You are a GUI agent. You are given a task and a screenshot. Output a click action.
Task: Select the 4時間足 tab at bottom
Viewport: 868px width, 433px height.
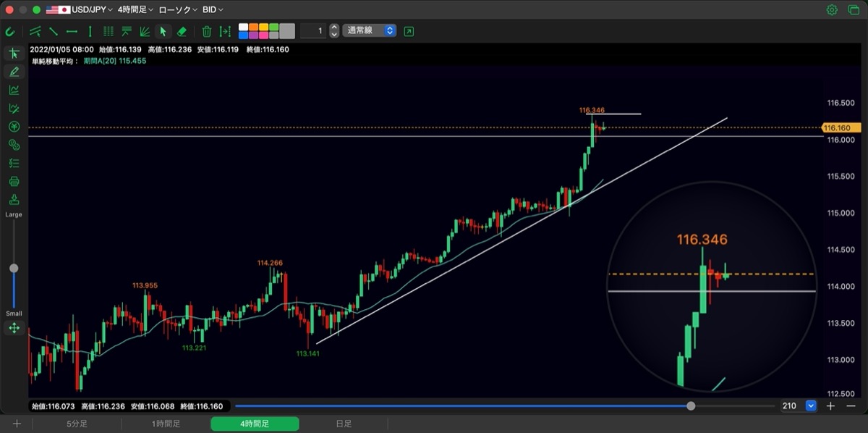point(255,424)
